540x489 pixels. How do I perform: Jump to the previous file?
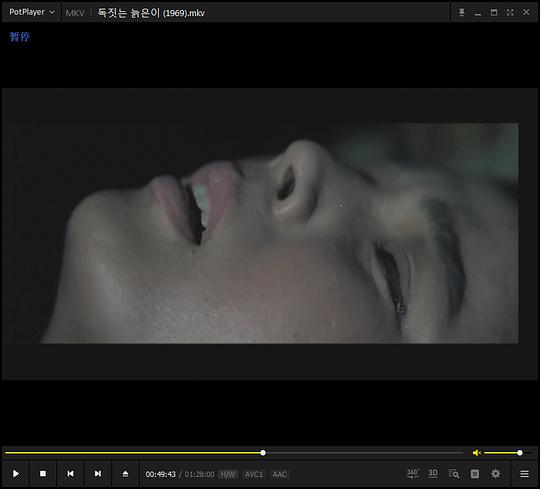[70, 474]
